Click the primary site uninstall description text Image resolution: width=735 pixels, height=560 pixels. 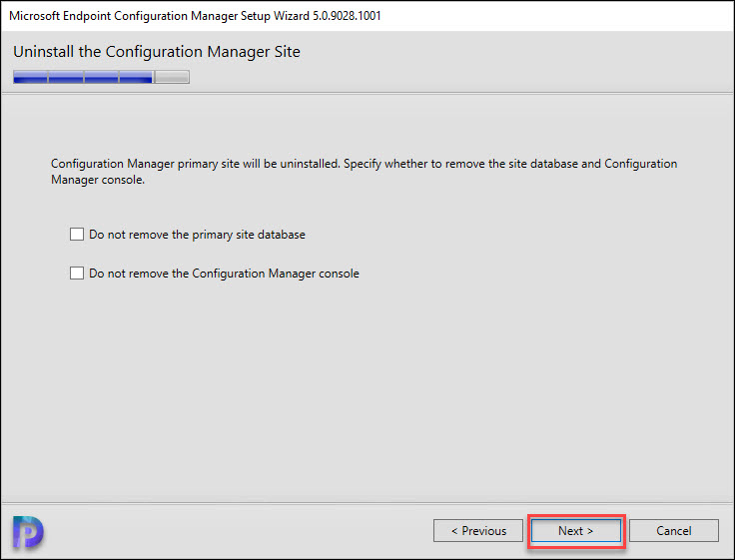point(364,172)
